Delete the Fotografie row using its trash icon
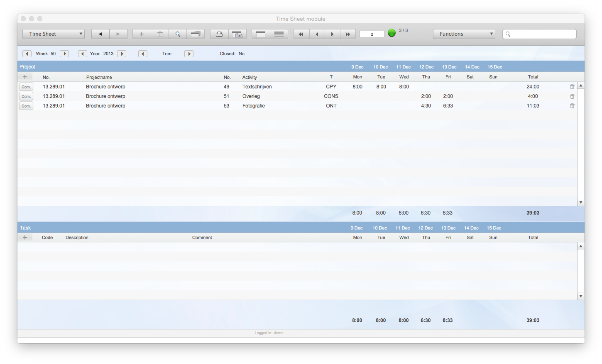 [572, 106]
